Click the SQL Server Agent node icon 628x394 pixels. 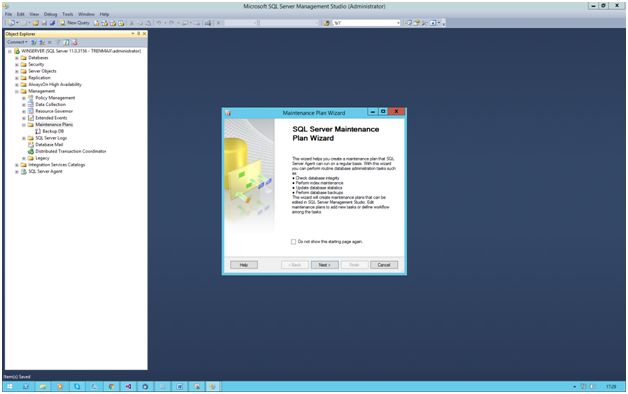(24, 171)
